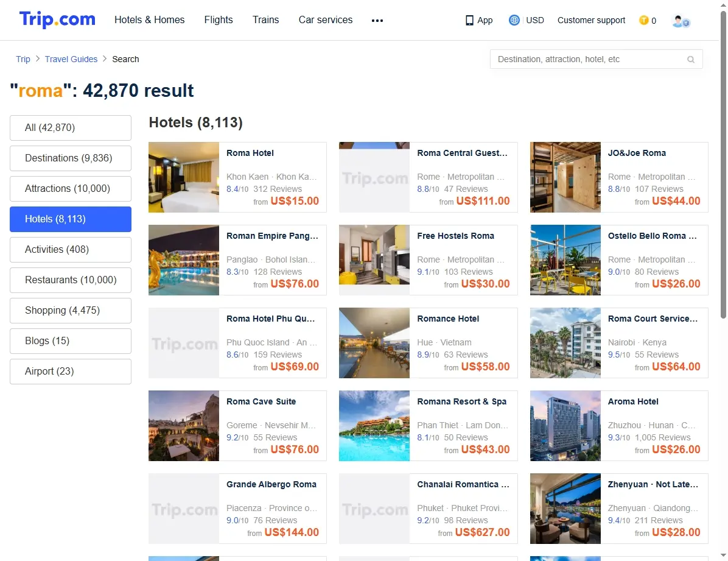Viewport: 728px width, 561px height.
Task: Change the USD currency setting
Action: tap(535, 20)
